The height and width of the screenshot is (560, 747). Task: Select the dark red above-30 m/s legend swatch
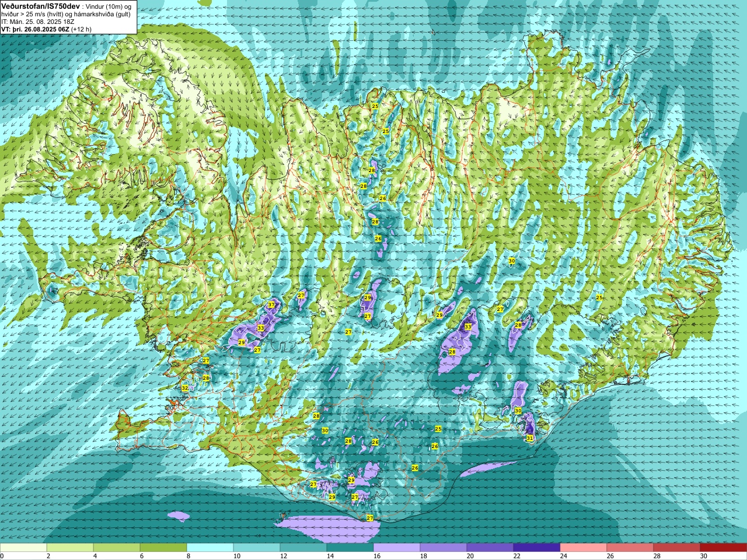[x=724, y=548]
